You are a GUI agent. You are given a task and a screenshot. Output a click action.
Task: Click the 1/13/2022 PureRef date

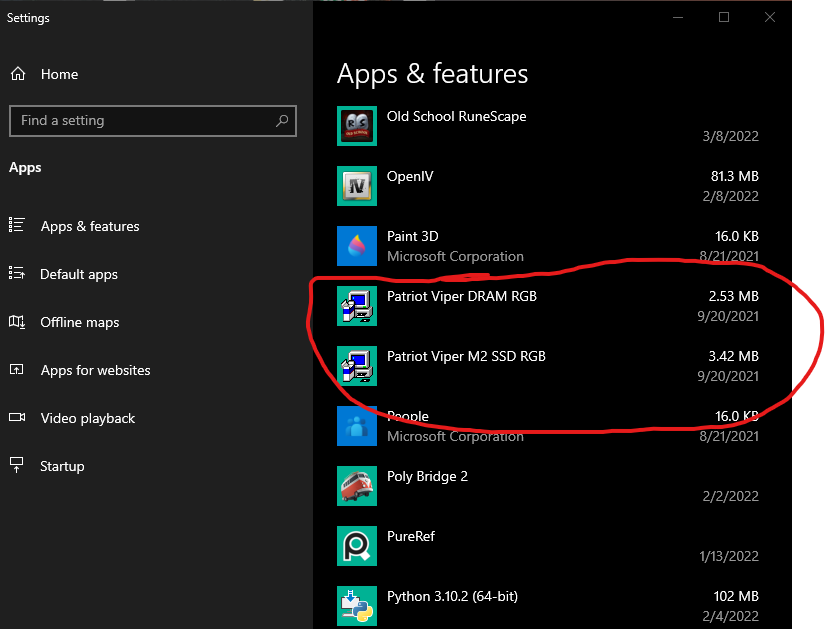pyautogui.click(x=729, y=556)
